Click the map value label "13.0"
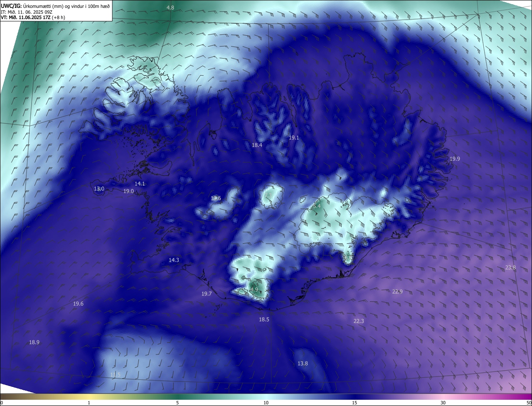 pyautogui.click(x=99, y=189)
